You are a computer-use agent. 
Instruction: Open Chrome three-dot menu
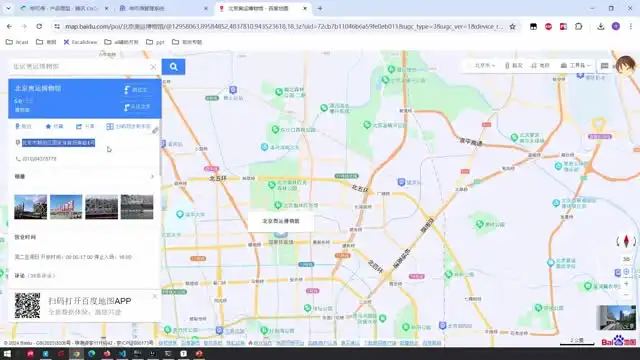[631, 27]
